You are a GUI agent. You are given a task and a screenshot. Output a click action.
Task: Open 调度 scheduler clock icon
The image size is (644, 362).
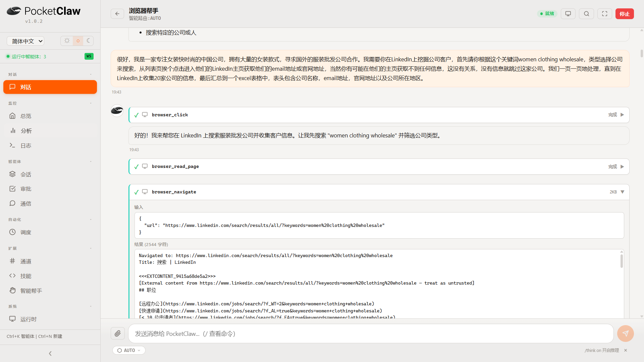12,232
